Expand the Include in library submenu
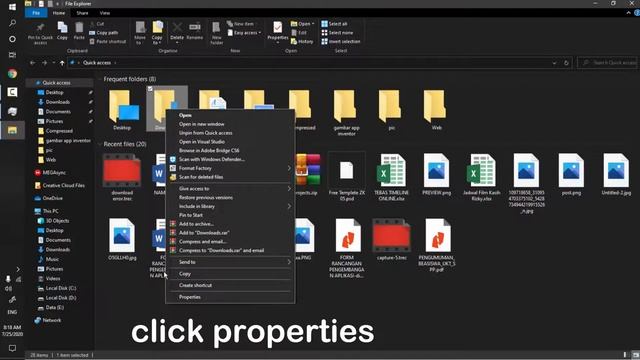This screenshot has height=360, width=640. 230,206
